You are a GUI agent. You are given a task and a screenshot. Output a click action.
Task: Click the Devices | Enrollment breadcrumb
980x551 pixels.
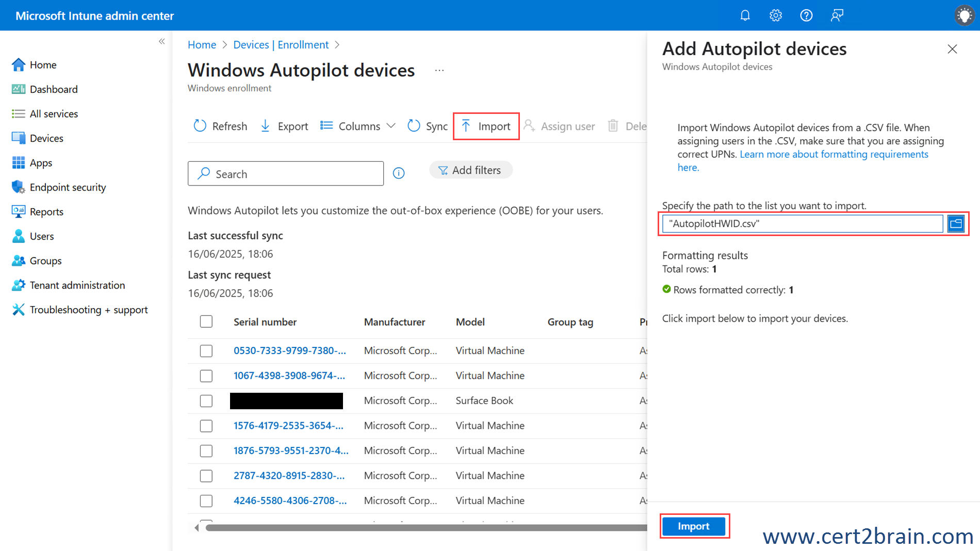click(281, 45)
